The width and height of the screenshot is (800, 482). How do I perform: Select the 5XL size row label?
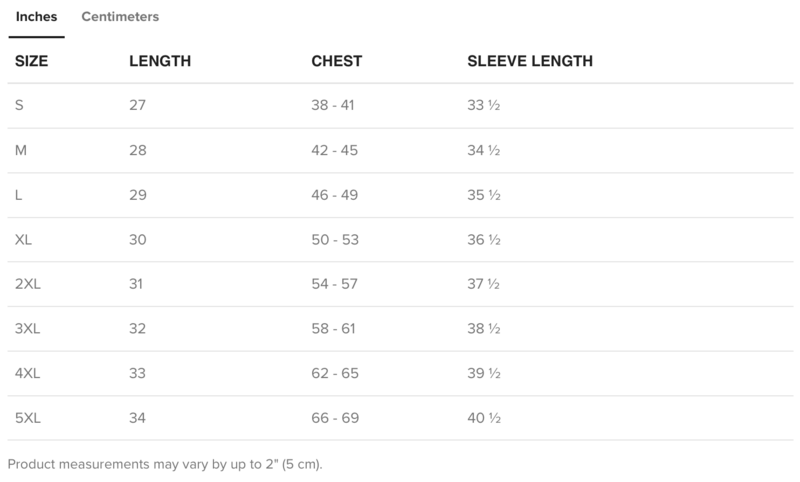(28, 418)
